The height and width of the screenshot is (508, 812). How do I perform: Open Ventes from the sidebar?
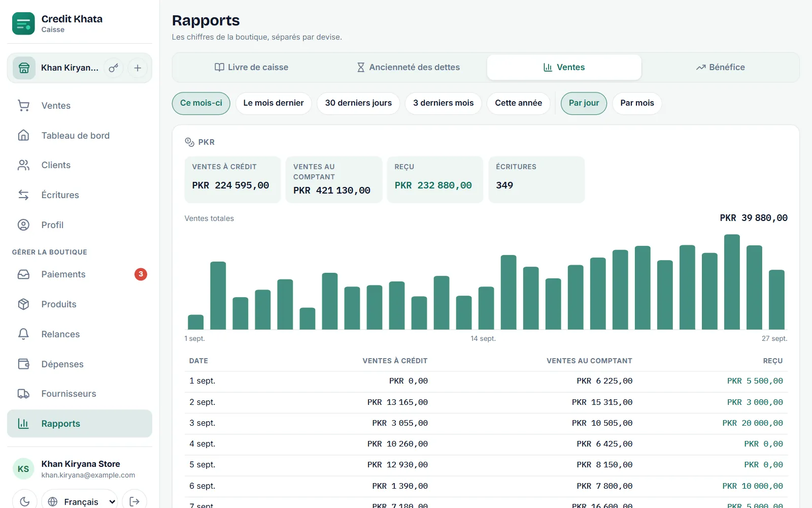click(x=80, y=106)
